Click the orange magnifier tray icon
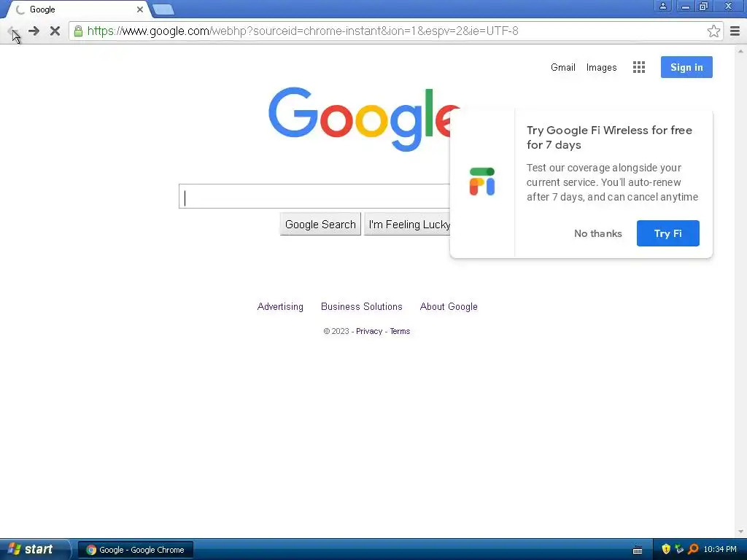Screen dimensions: 747x560 coord(693,549)
